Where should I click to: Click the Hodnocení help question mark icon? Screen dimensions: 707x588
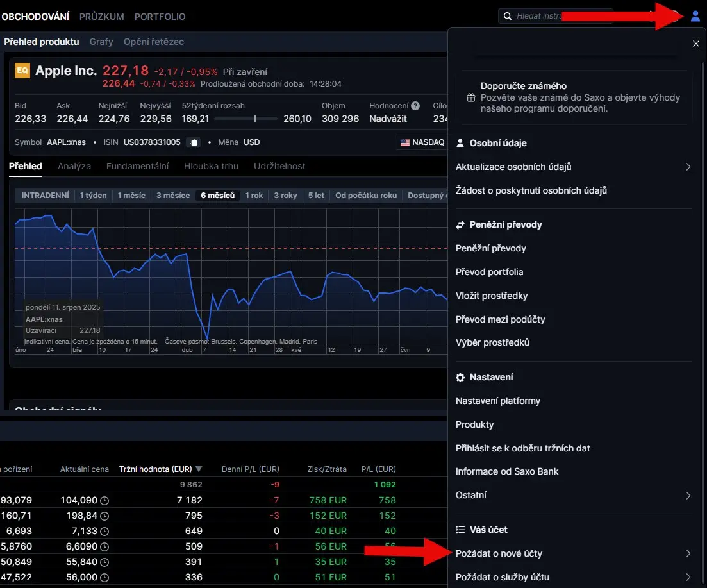click(415, 106)
